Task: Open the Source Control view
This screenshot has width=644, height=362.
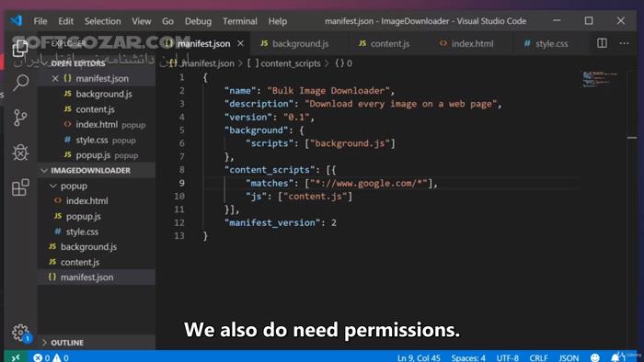Action: 20,118
